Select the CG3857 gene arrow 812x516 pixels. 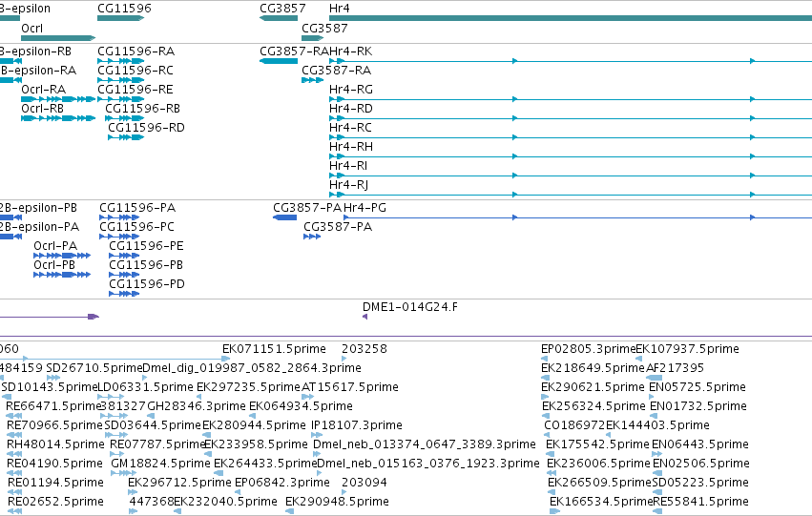coord(279,18)
